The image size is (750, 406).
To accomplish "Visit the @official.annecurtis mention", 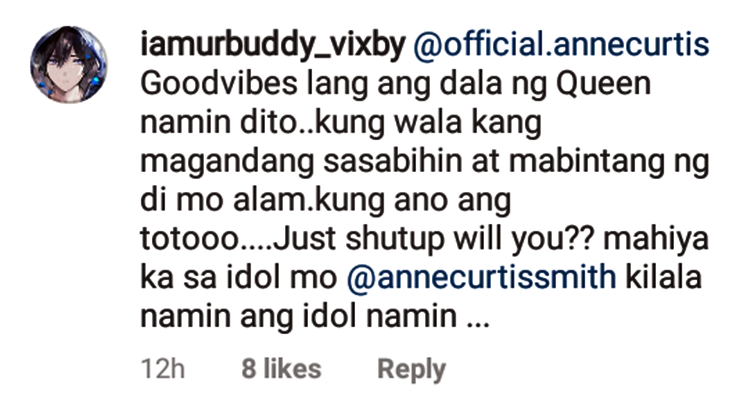I will tap(561, 45).
